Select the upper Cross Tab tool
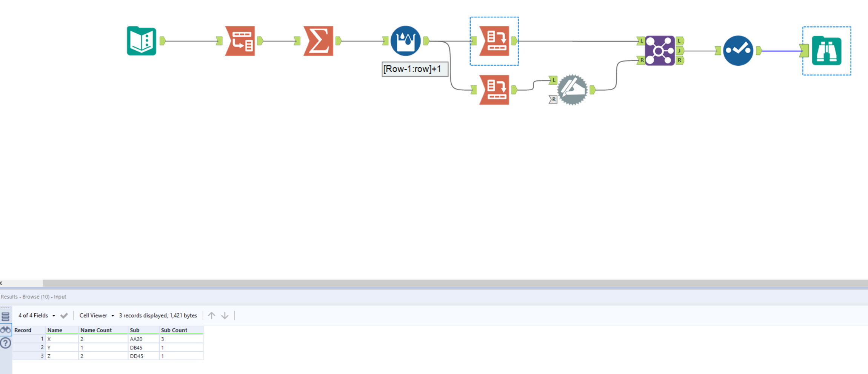The image size is (868, 374). (x=494, y=41)
